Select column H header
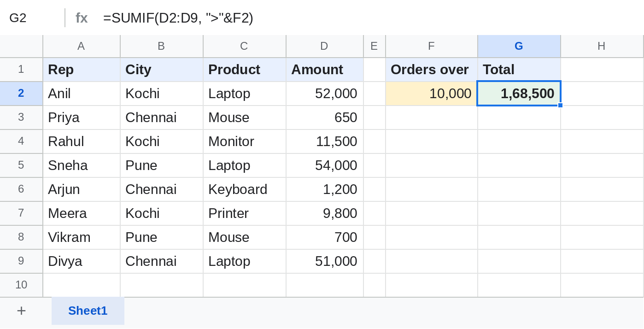Image resolution: width=644 pixels, height=329 pixels. tap(602, 46)
